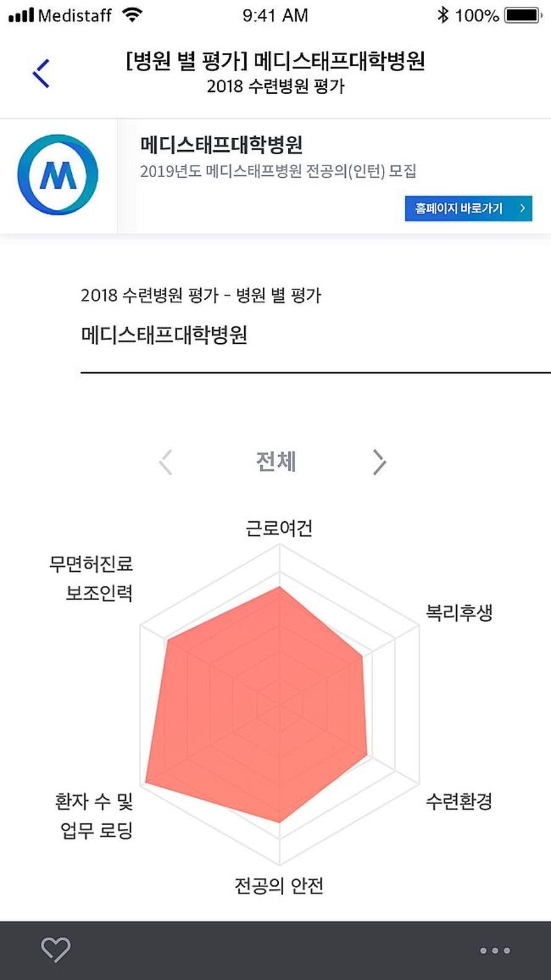Viewport: 551px width, 980px height.
Task: Tap the Bluetooth status icon
Action: 443,15
